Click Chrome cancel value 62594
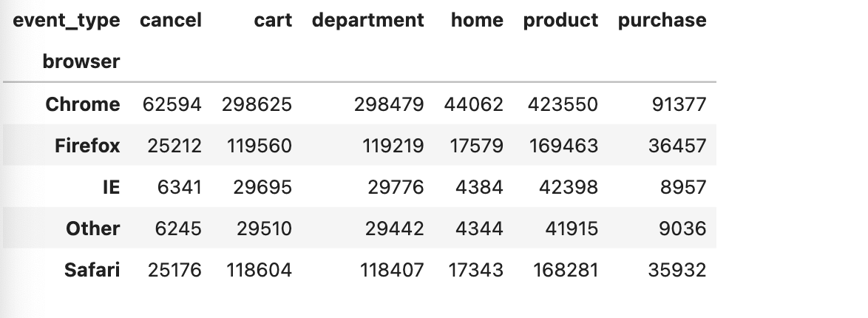 point(172,104)
